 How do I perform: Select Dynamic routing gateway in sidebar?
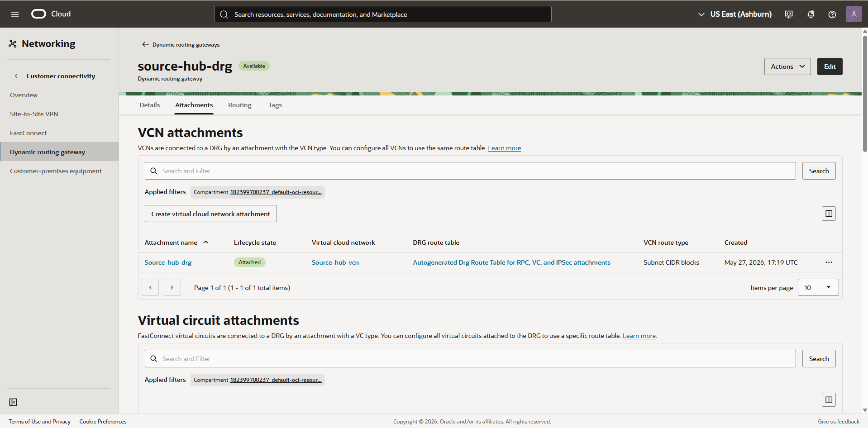[59, 152]
